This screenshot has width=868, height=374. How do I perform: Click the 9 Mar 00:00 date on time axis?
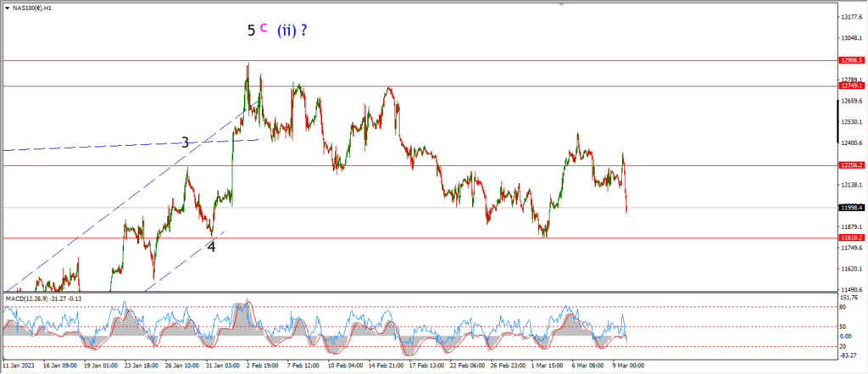629,366
